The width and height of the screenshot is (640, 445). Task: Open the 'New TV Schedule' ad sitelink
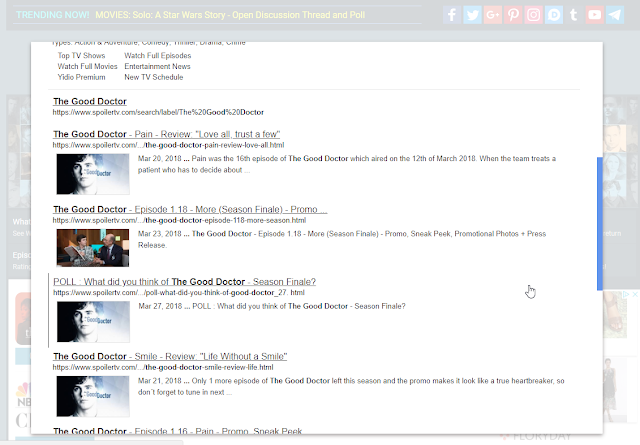(x=153, y=77)
